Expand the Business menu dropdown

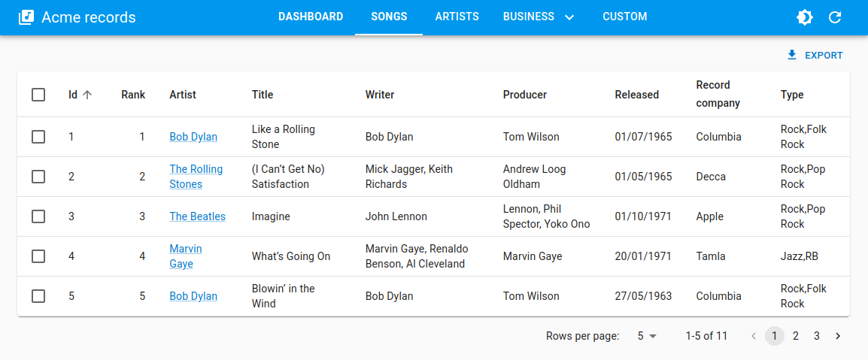point(539,17)
